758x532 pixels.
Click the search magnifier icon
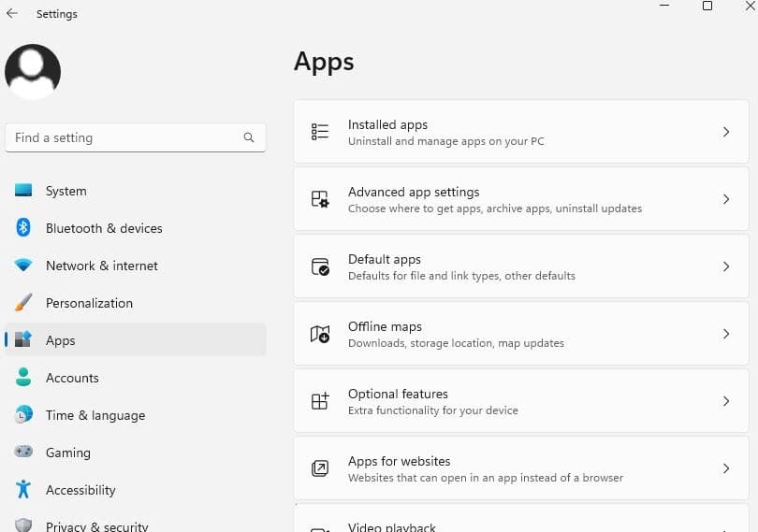[x=249, y=137]
